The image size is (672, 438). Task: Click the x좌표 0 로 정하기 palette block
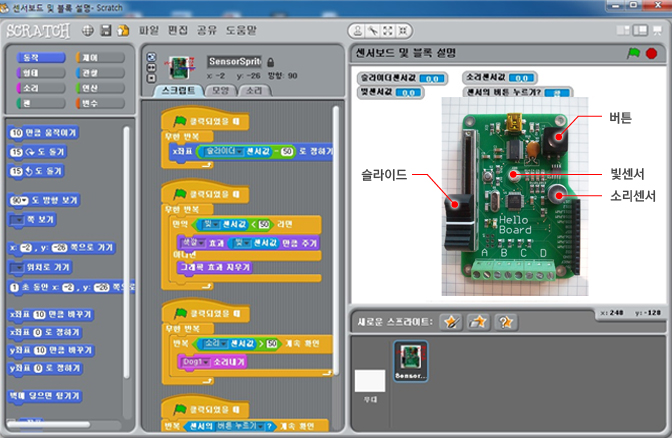tap(45, 333)
